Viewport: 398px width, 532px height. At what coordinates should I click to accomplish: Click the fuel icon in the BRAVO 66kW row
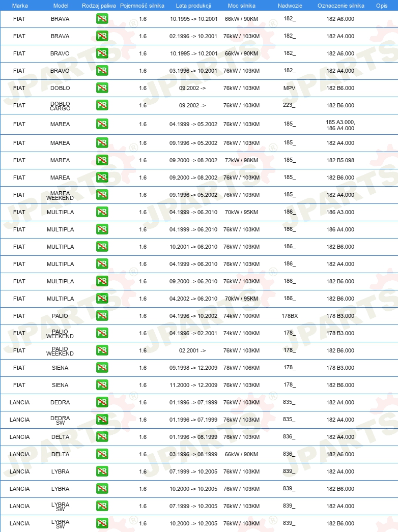[102, 53]
